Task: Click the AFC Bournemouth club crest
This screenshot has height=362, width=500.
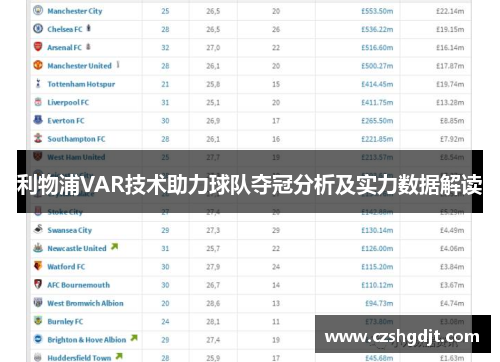Action: point(38,284)
